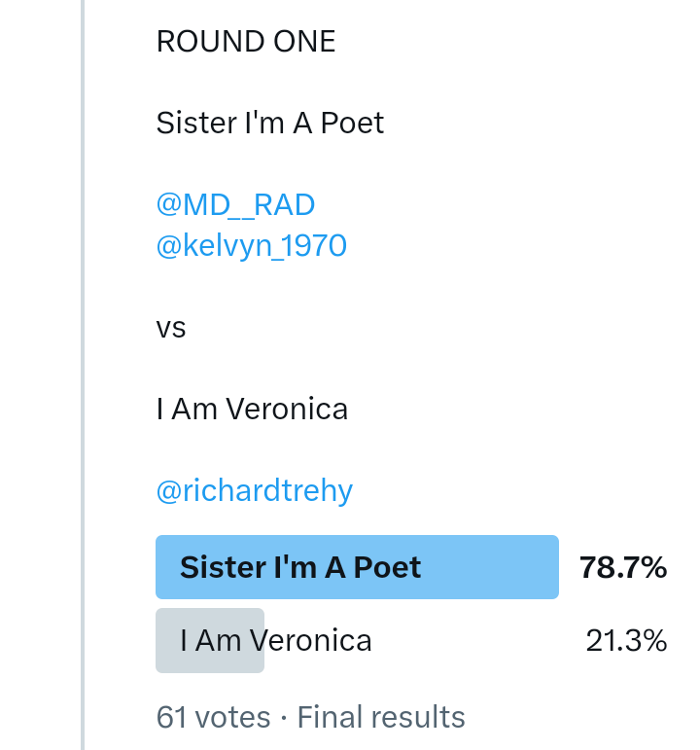This screenshot has width=700, height=750.
Task: Click the I Am Veronica line above @richardtrehy
Action: pyautogui.click(x=252, y=410)
